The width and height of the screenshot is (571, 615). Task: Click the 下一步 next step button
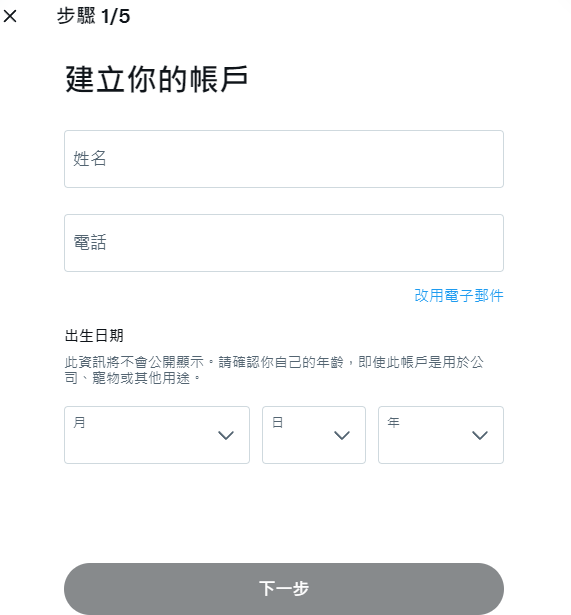pos(284,589)
